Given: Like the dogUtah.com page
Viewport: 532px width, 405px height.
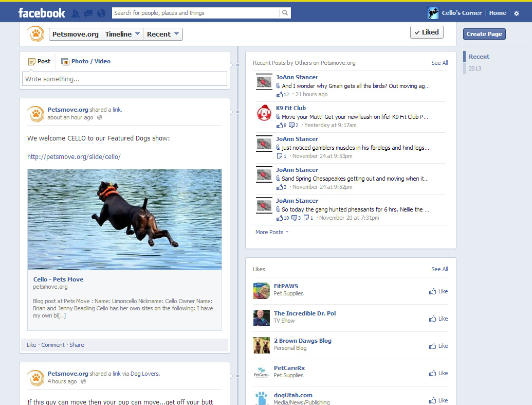Looking at the screenshot, I should click(x=438, y=400).
